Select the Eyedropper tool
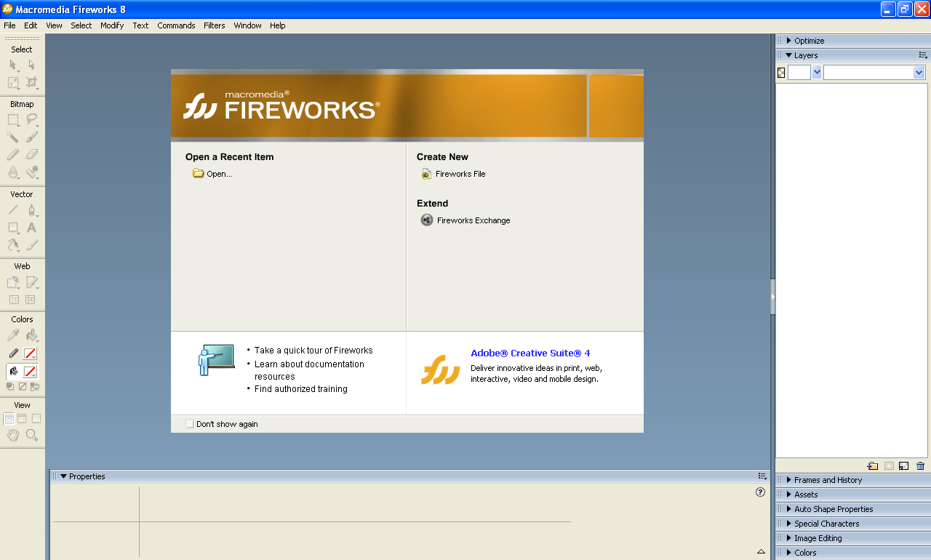 pyautogui.click(x=13, y=335)
